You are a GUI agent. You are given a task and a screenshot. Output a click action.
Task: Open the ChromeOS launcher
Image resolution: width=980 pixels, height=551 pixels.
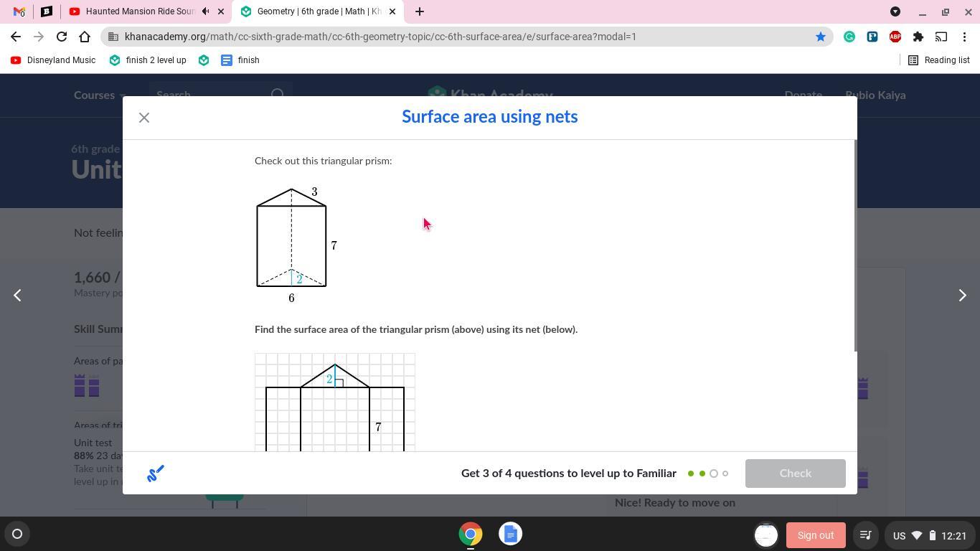coord(17,534)
